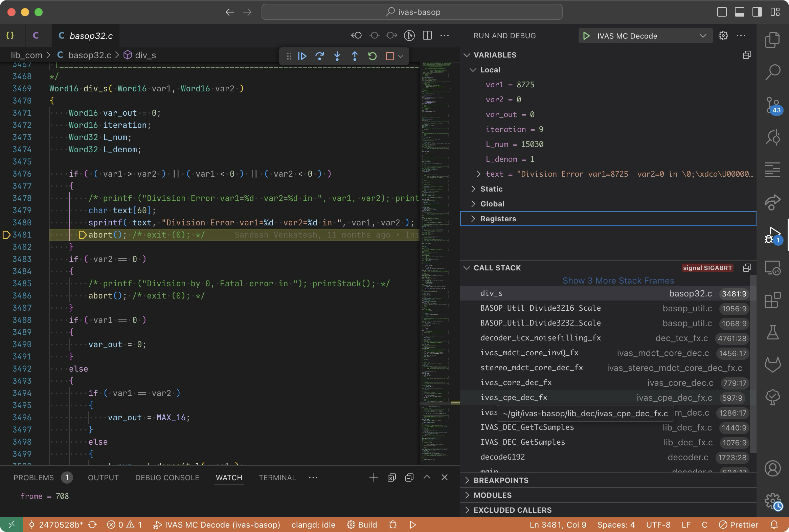Screen dimensions: 789x532
Task: Click Show 3 More Stack Frames
Action: tap(618, 281)
